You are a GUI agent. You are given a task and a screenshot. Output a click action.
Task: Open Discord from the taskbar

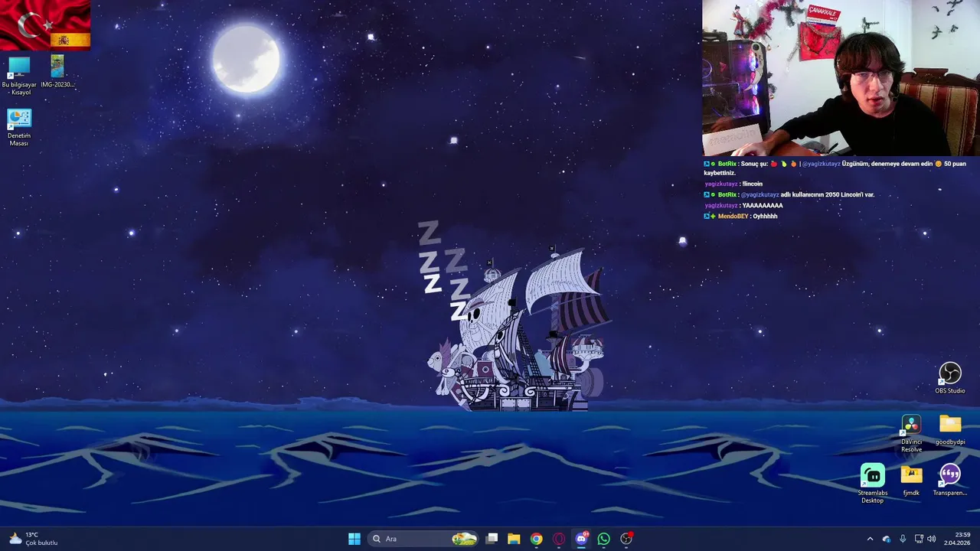pyautogui.click(x=581, y=539)
